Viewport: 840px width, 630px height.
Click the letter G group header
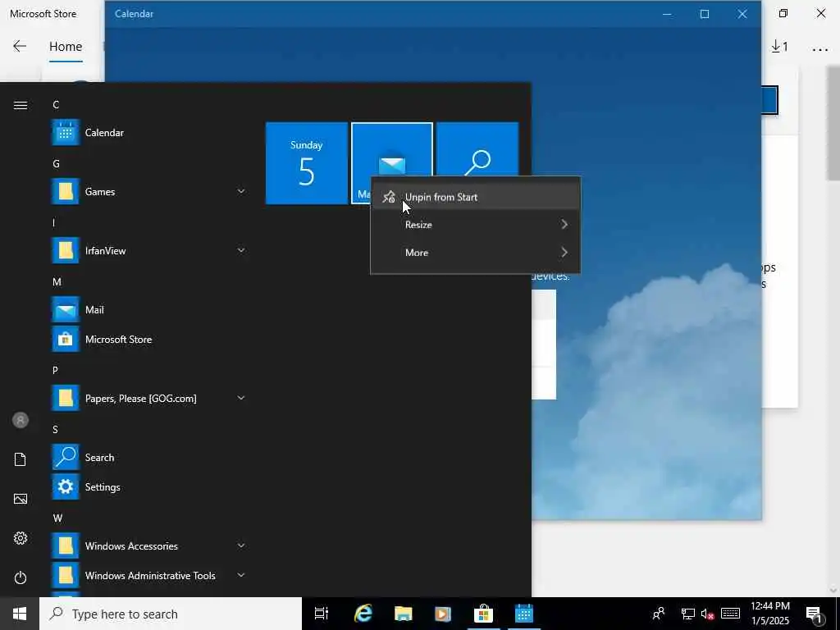[57, 163]
